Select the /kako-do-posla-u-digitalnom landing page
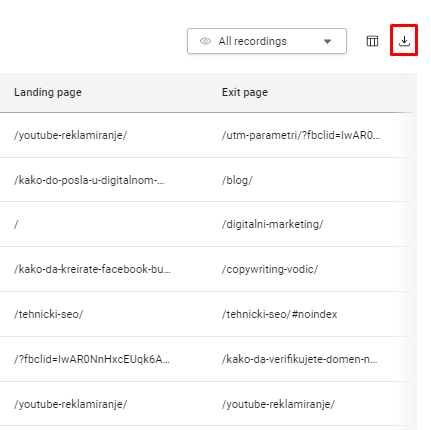The width and height of the screenshot is (431, 430). point(89,180)
